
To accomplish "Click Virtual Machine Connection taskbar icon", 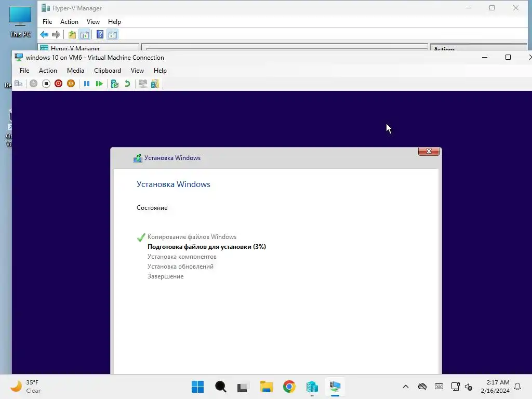I will point(335,387).
